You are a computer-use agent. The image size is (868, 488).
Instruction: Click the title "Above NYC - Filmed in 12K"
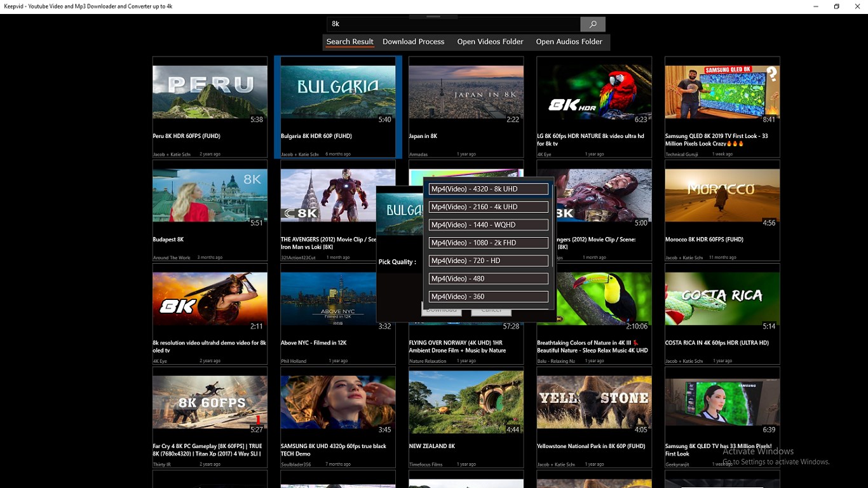tap(314, 343)
